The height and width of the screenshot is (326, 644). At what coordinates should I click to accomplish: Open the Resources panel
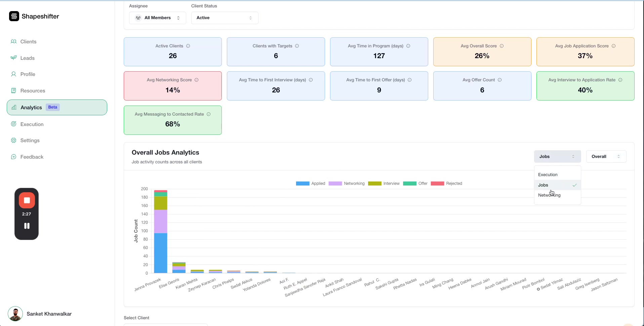[33, 90]
